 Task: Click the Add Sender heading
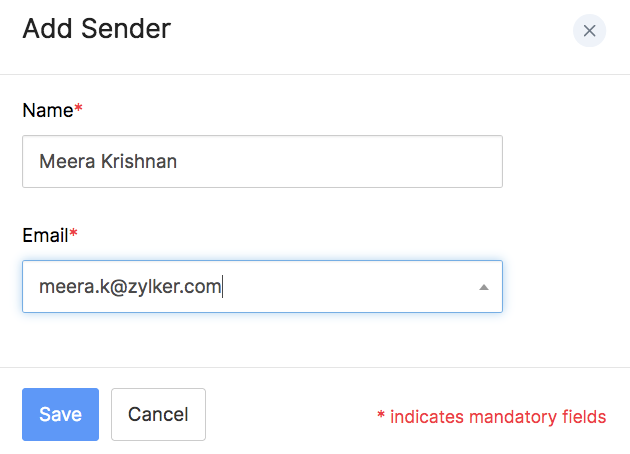click(x=96, y=29)
